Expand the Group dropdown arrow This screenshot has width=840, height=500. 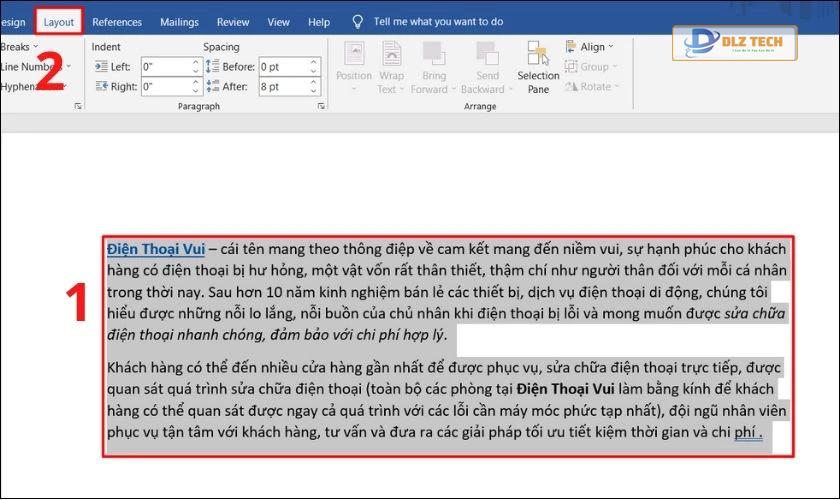614,66
